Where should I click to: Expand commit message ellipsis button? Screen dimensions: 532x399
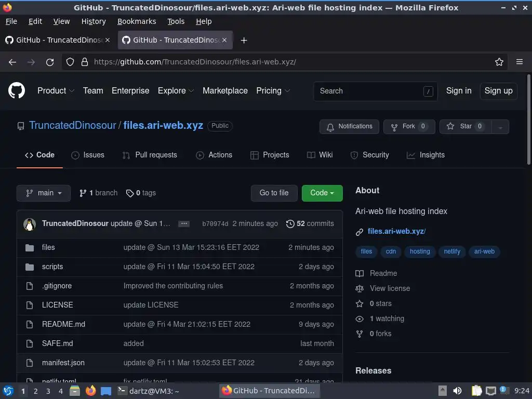click(184, 223)
